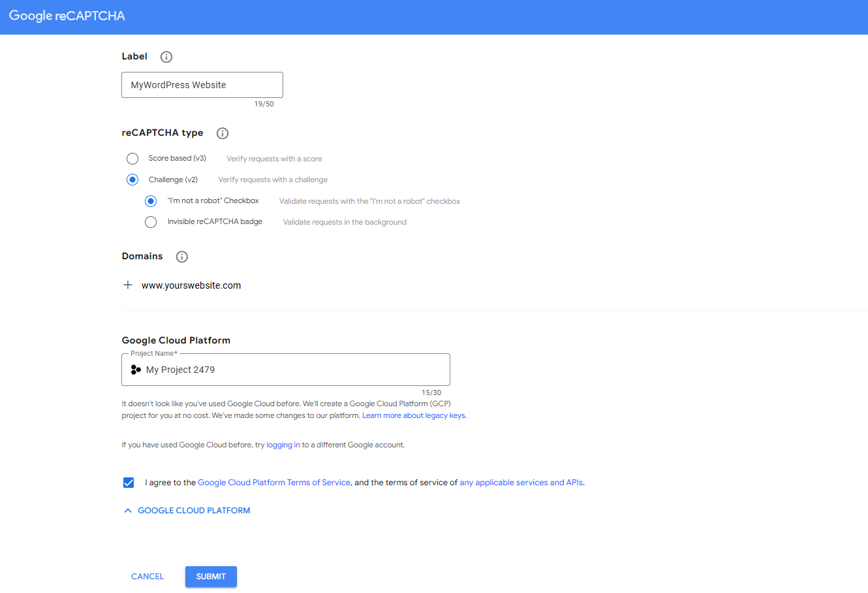Click the info icon next to Label
The width and height of the screenshot is (868, 593).
tap(166, 57)
